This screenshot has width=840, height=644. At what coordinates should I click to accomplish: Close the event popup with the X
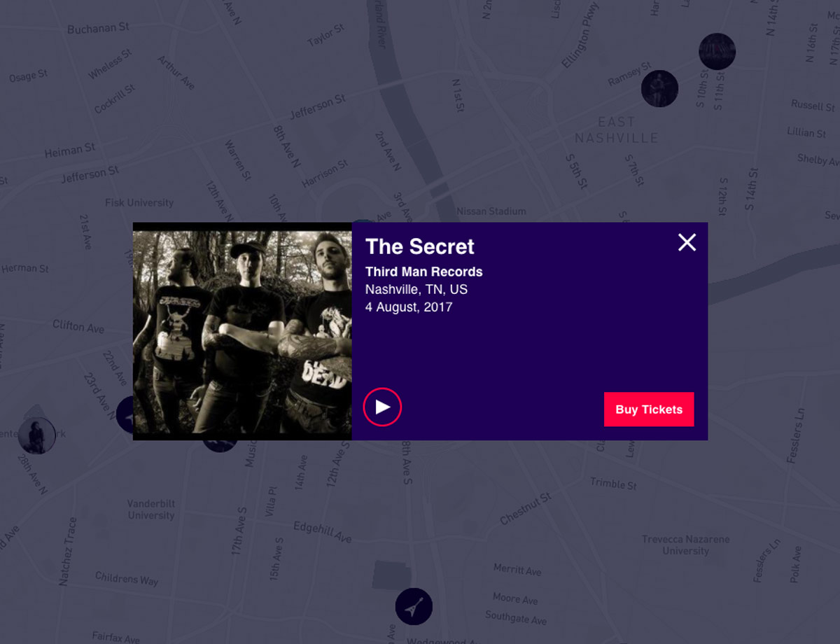(x=687, y=242)
